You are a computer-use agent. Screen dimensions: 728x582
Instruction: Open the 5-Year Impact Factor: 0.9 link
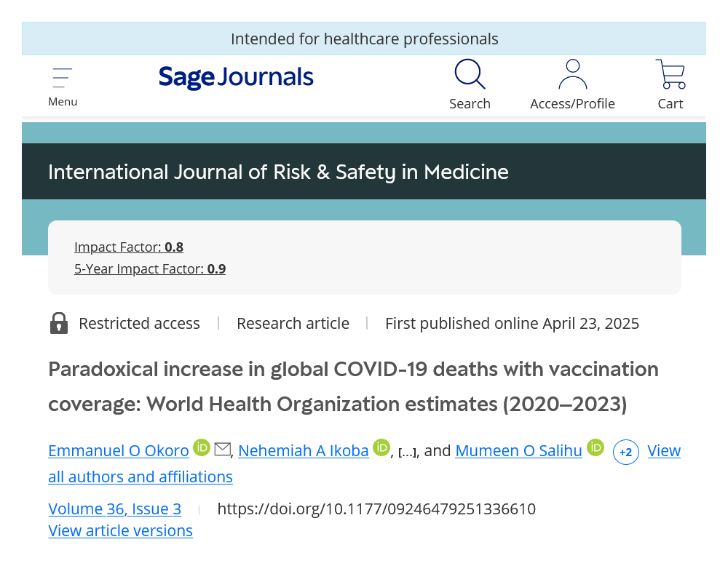point(150,268)
